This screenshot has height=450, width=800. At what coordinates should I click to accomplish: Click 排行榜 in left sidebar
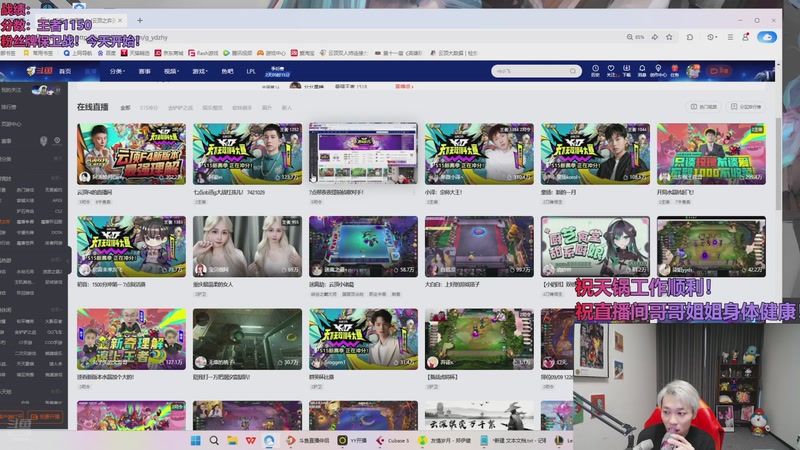point(8,107)
